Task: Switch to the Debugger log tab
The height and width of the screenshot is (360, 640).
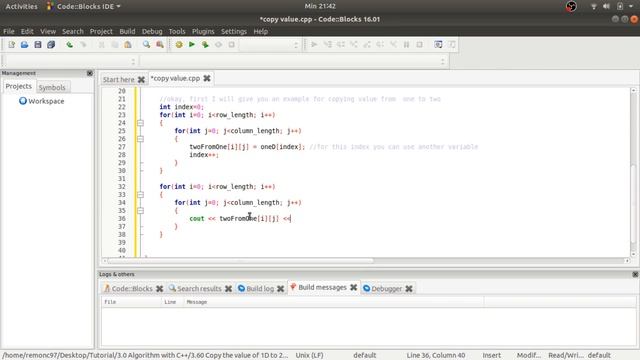Action: (387, 289)
